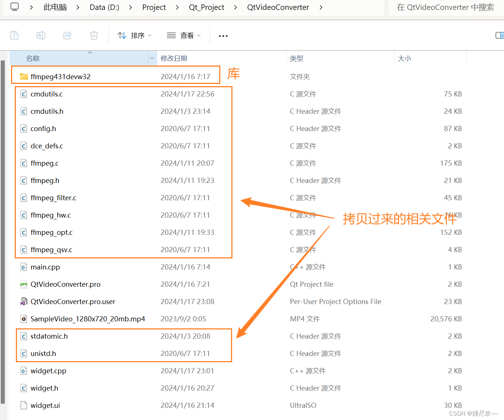This screenshot has width=504, height=420.
Task: Select the ffmpeg_opt.c file icon
Action: [24, 232]
